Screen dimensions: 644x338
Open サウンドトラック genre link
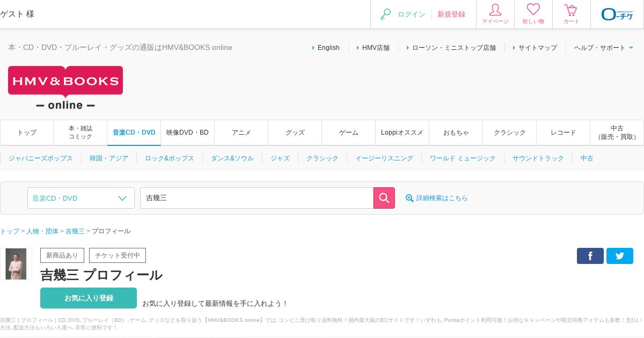tap(538, 158)
